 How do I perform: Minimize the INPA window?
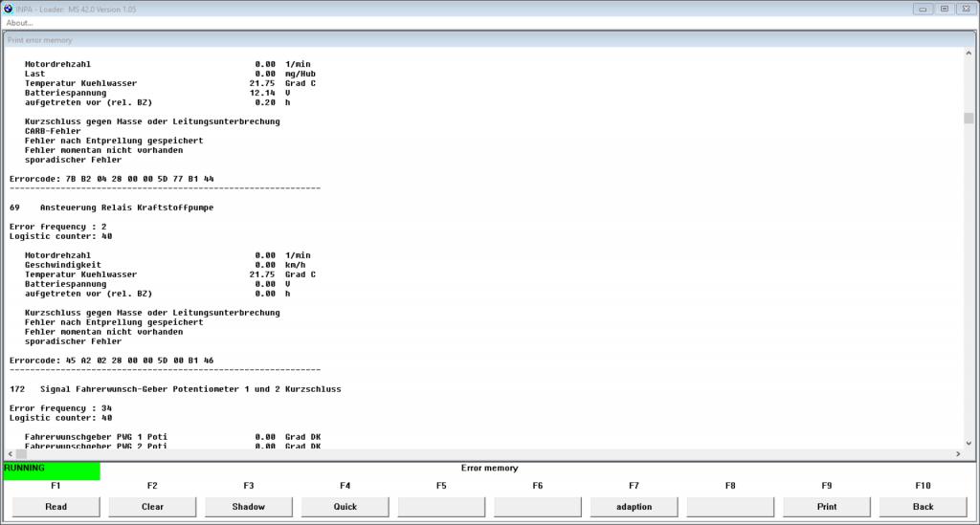pyautogui.click(x=923, y=9)
